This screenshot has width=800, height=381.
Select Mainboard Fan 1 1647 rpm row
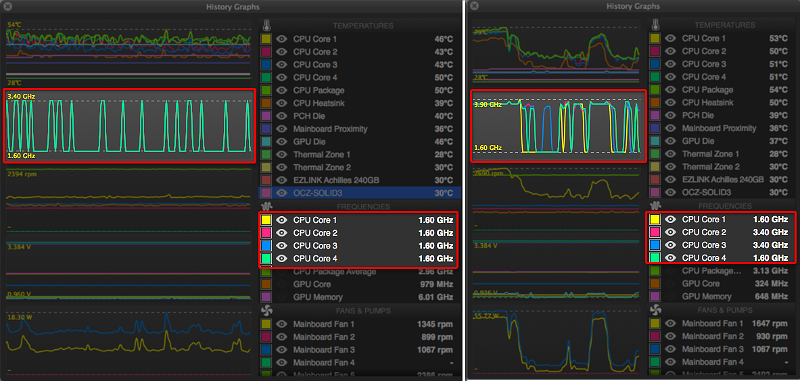pos(722,323)
